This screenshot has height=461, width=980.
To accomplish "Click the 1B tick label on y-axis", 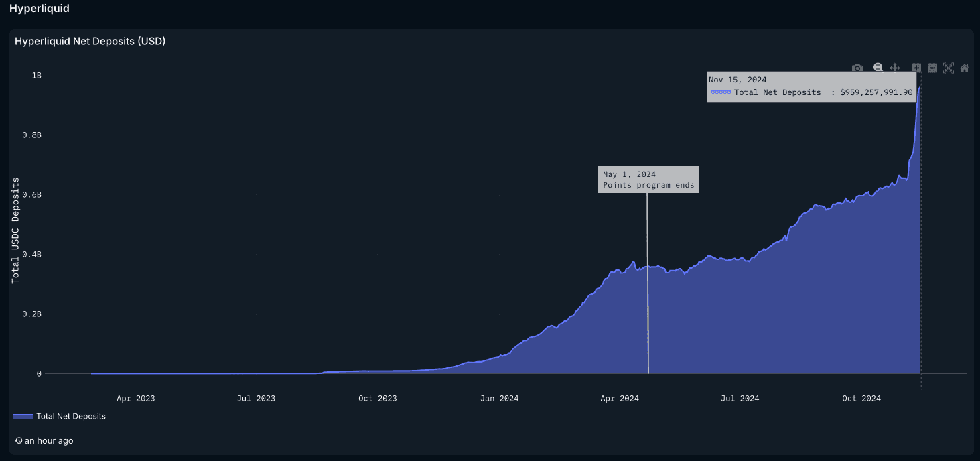I will [37, 75].
